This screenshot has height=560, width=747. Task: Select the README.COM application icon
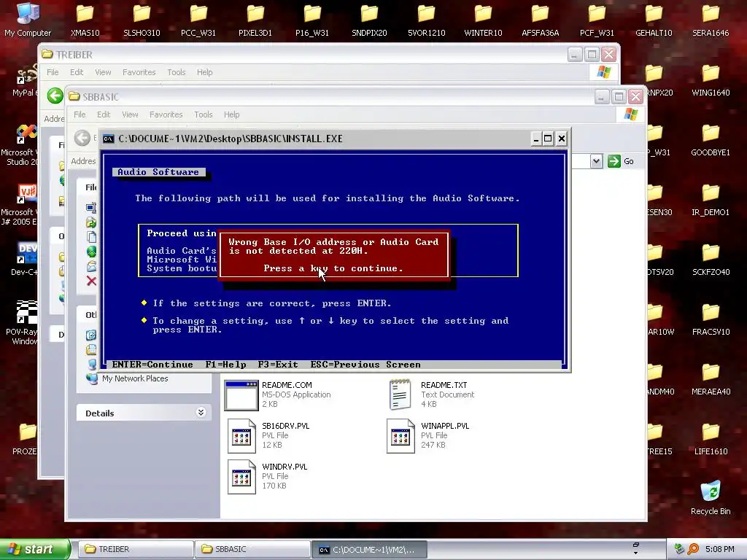pyautogui.click(x=241, y=394)
